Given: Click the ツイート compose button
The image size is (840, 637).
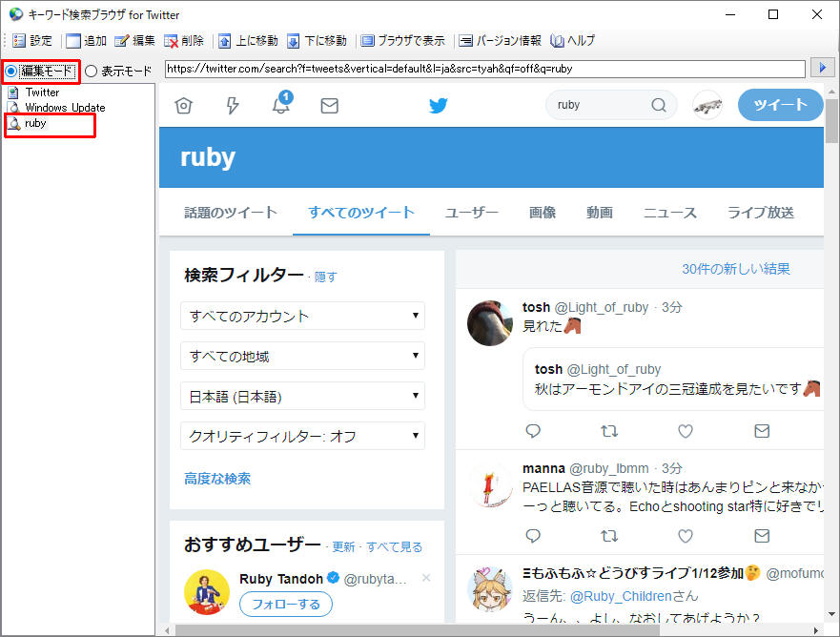Looking at the screenshot, I should 780,105.
